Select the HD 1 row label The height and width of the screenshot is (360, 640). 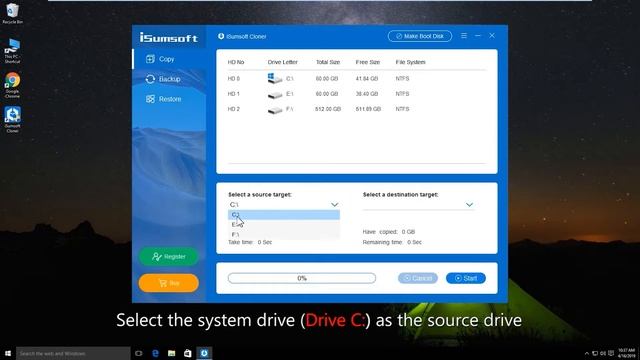[x=233, y=94]
